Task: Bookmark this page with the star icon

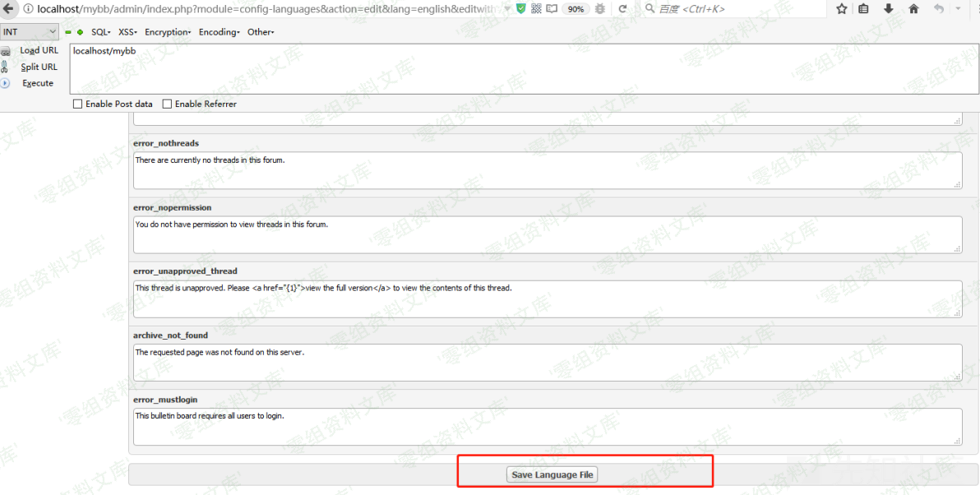Action: click(841, 9)
